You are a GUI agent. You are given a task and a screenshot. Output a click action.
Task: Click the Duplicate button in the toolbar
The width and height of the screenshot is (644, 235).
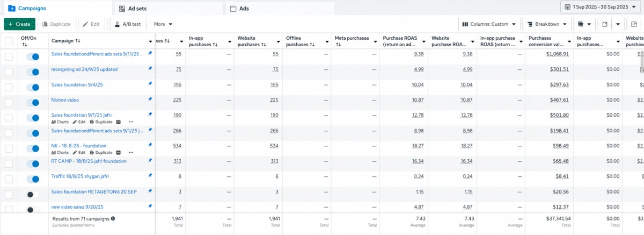56,24
